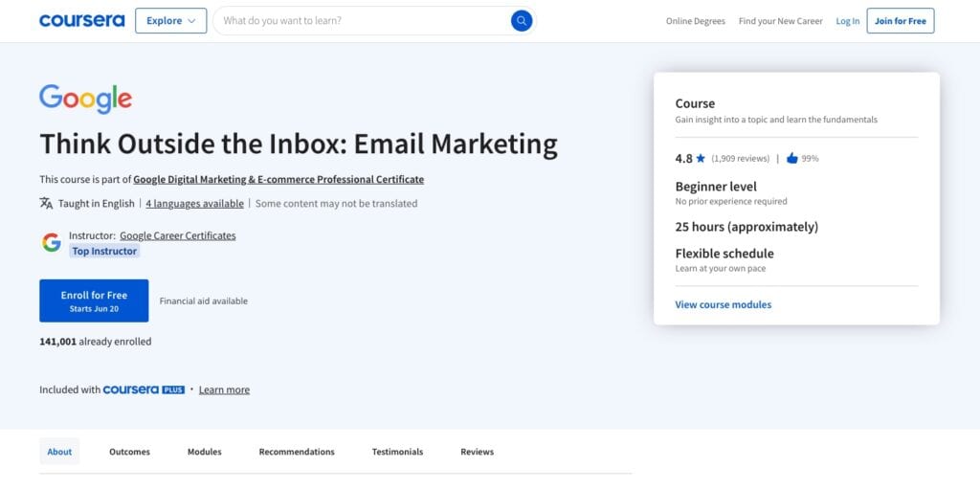This screenshot has height=489, width=980.
Task: Open the Testimonials tab
Action: click(x=397, y=452)
